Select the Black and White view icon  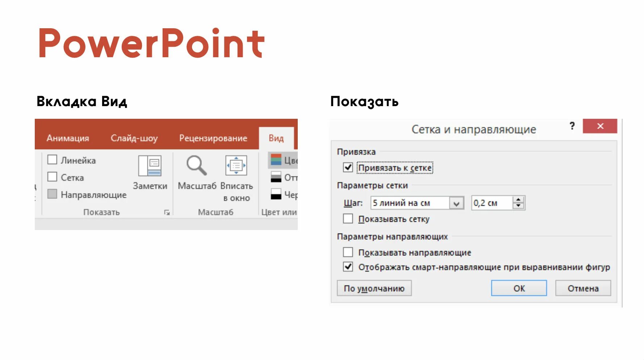pos(276,194)
